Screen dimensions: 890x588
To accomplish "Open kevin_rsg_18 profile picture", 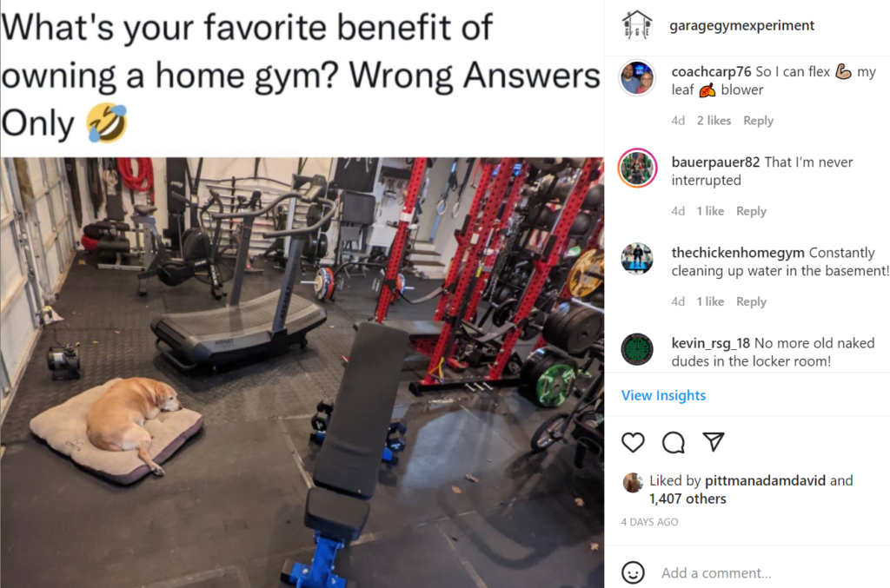I will coord(637,349).
